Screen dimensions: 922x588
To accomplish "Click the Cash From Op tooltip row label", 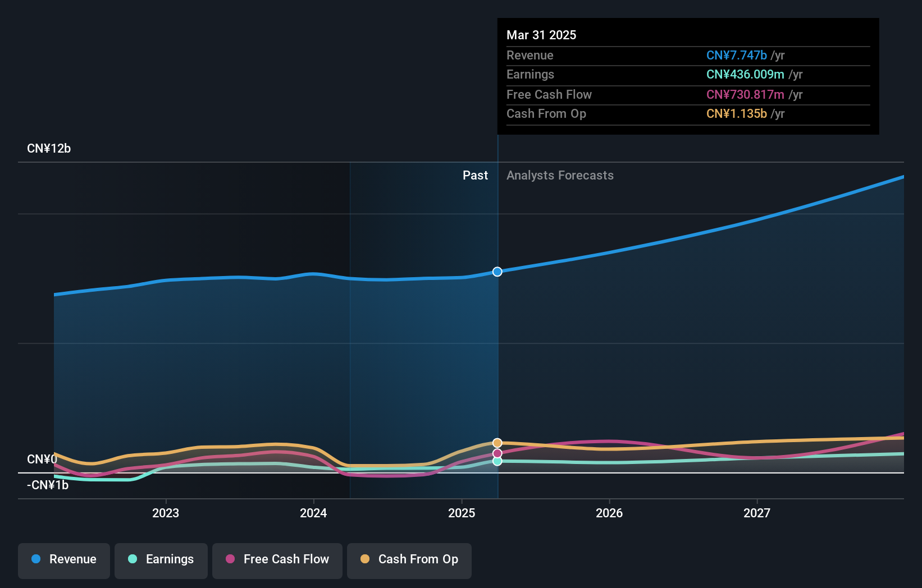I will tap(546, 114).
